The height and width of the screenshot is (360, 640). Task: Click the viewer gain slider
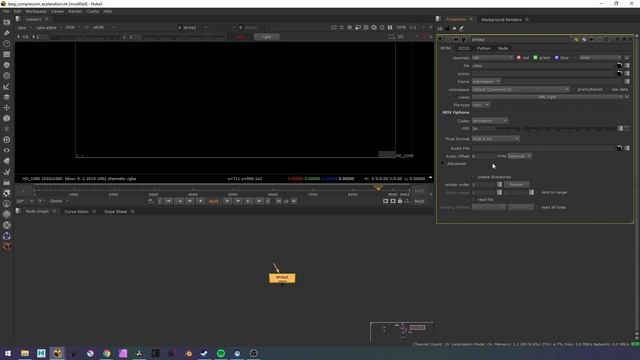[86, 37]
